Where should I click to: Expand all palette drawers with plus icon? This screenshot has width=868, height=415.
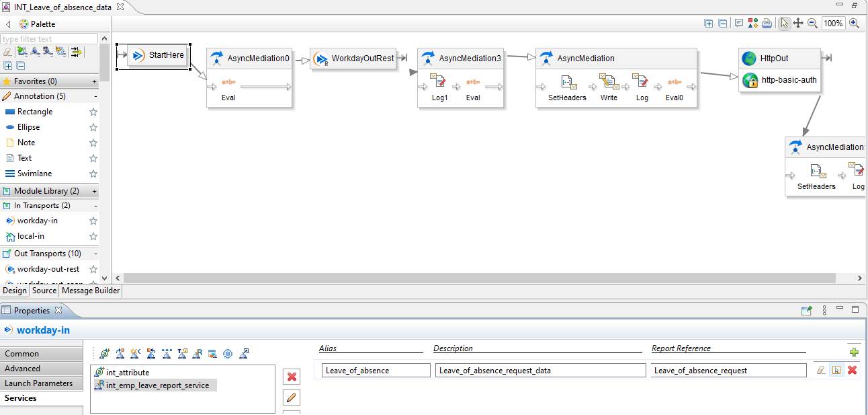point(8,66)
